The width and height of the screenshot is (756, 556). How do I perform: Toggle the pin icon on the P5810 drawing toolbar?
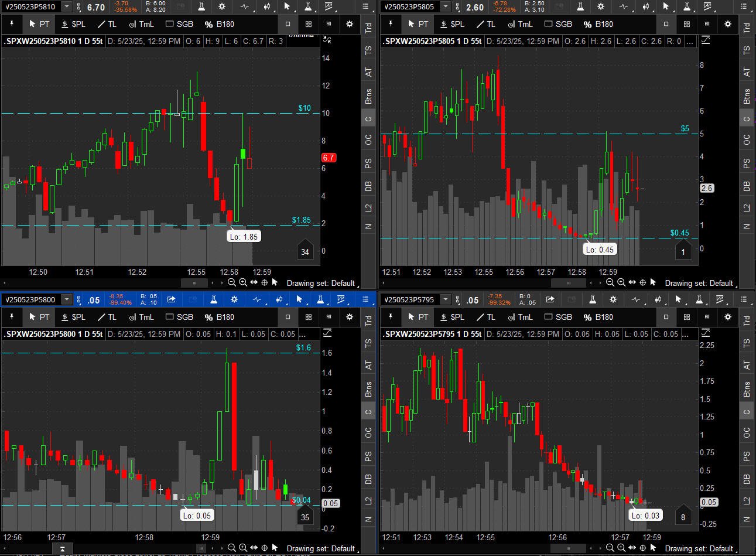pos(12,24)
